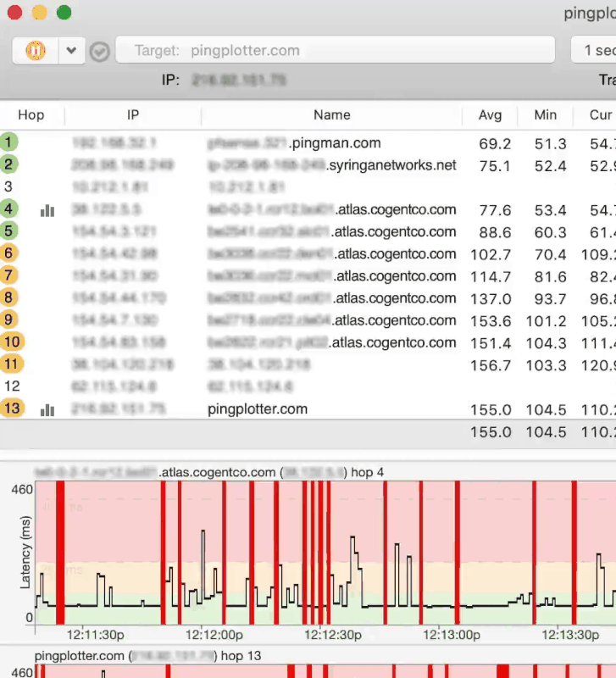The width and height of the screenshot is (616, 678).
Task: Click the Target field showing pingplotter.com
Action: (335, 50)
